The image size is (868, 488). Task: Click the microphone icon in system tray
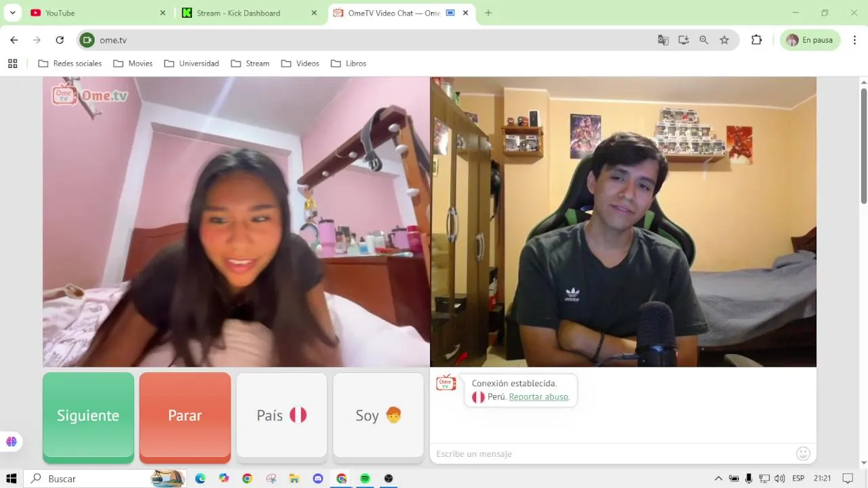749,479
